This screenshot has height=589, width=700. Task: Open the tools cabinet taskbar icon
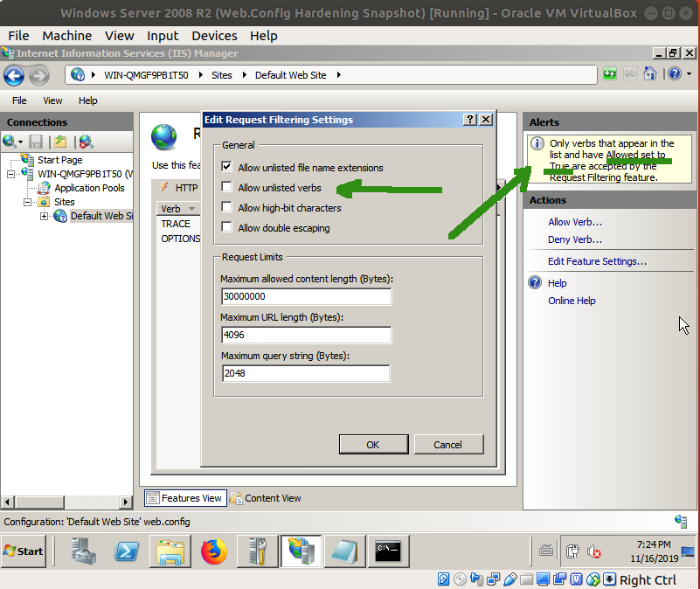click(x=258, y=551)
